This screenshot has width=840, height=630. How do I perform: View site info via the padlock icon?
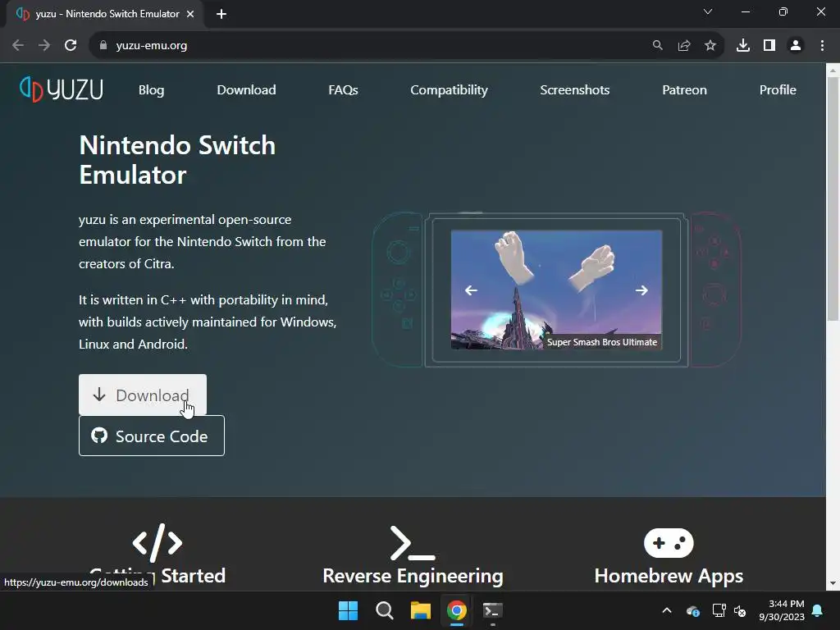tap(103, 46)
